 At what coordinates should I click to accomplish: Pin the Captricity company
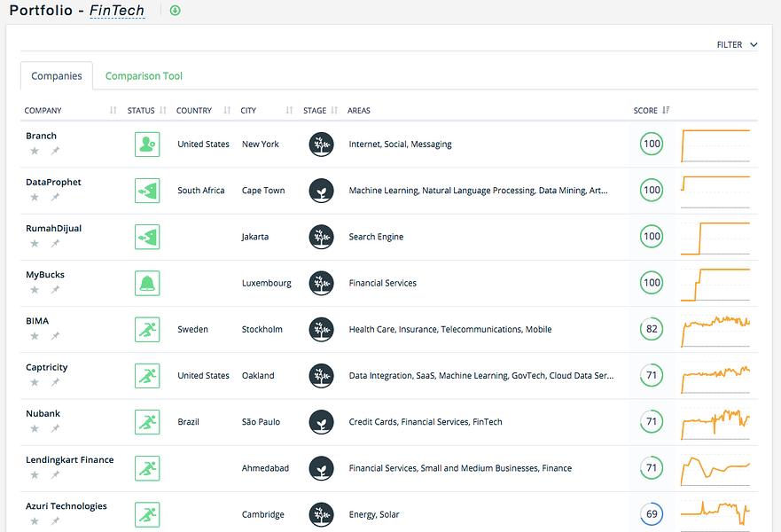click(55, 382)
